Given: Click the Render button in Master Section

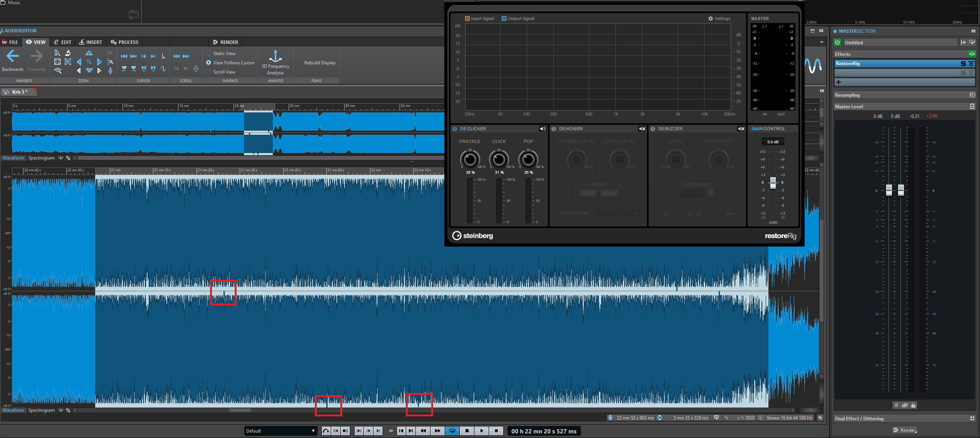Looking at the screenshot, I should (905, 430).
